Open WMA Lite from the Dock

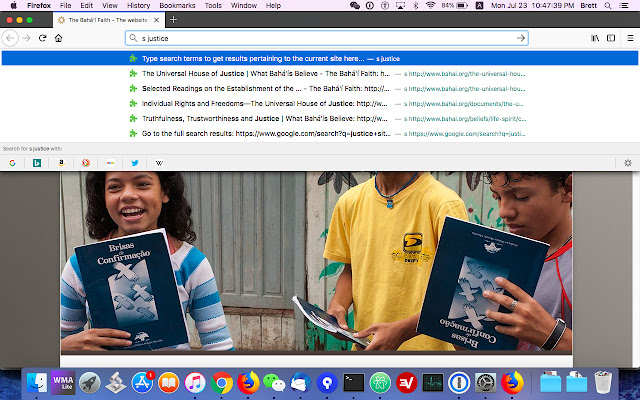(63, 383)
